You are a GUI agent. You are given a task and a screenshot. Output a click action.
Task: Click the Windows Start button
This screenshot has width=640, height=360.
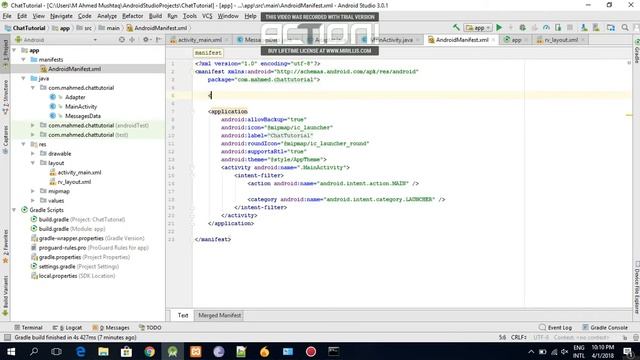[11, 351]
